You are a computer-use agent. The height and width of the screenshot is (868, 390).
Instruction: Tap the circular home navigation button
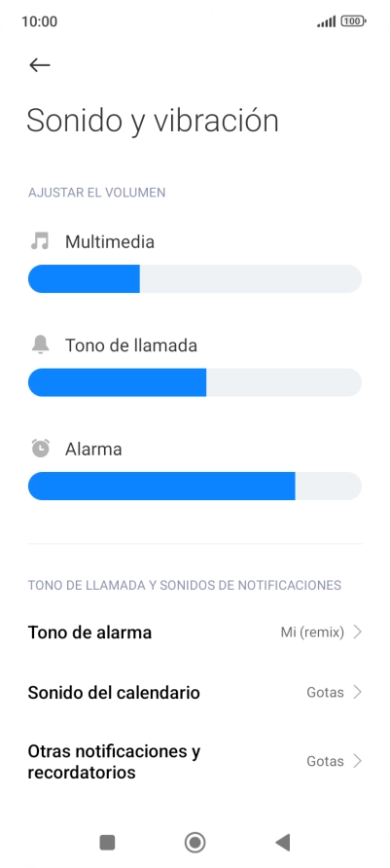click(x=195, y=843)
